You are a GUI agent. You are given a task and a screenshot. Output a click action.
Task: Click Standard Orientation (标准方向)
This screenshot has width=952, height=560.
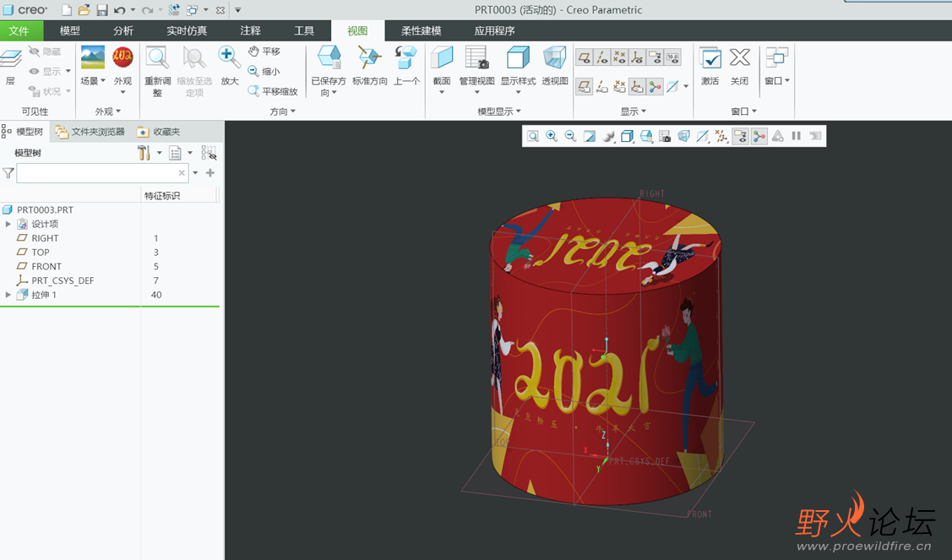(369, 66)
